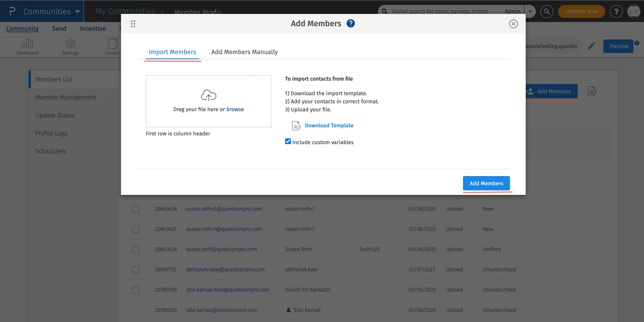The width and height of the screenshot is (644, 322).
Task: Open the Dashboard bar chart icon
Action: (x=27, y=44)
